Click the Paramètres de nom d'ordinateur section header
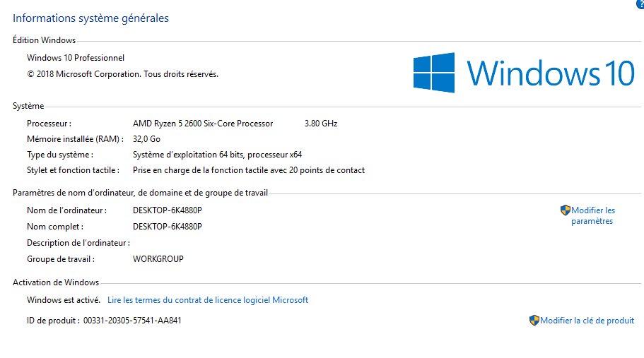The height and width of the screenshot is (358, 644). click(140, 193)
